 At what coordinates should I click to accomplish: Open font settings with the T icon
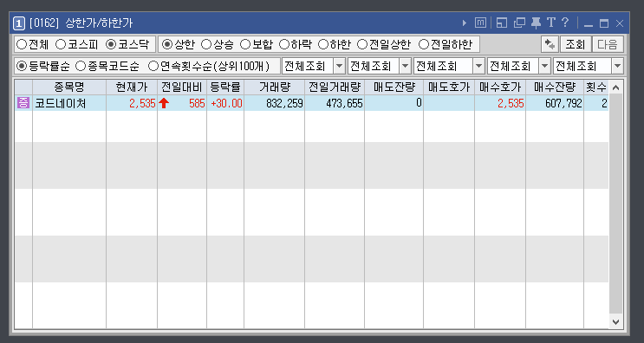[x=550, y=23]
